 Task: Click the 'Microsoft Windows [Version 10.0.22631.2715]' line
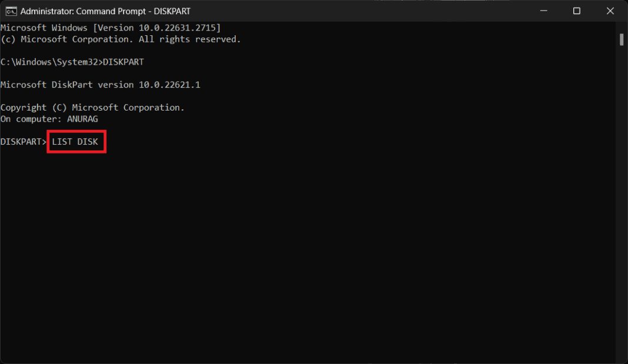[x=111, y=28]
